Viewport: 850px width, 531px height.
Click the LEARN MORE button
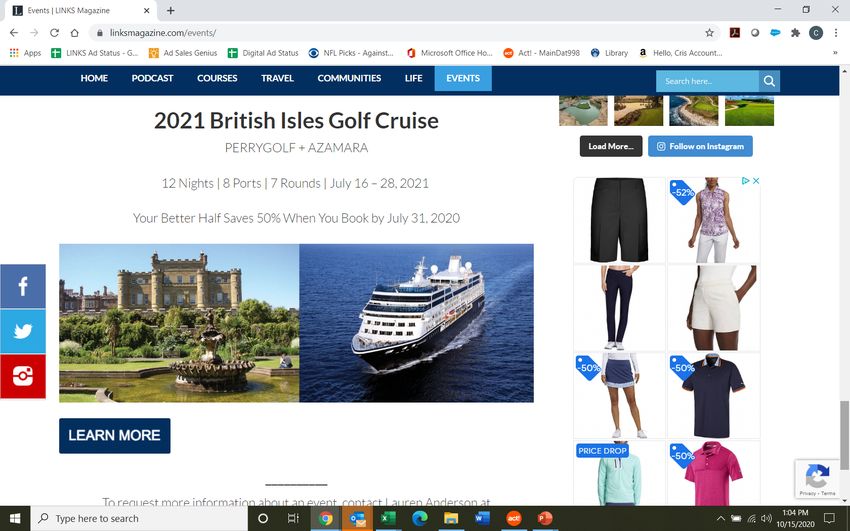114,436
